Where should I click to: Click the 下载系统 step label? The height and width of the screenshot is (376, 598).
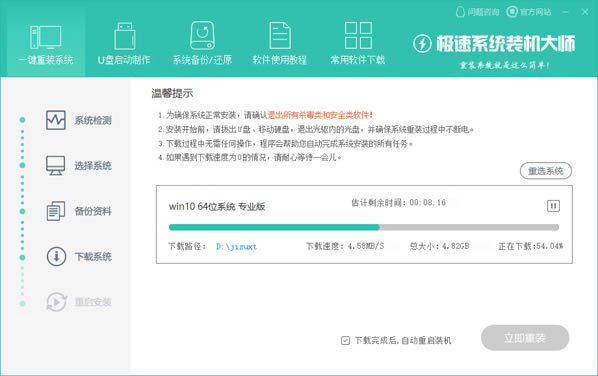pyautogui.click(x=93, y=257)
